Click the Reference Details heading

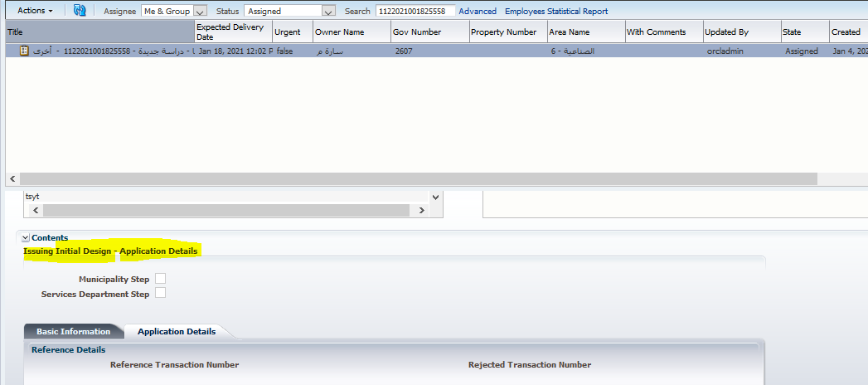pos(68,349)
